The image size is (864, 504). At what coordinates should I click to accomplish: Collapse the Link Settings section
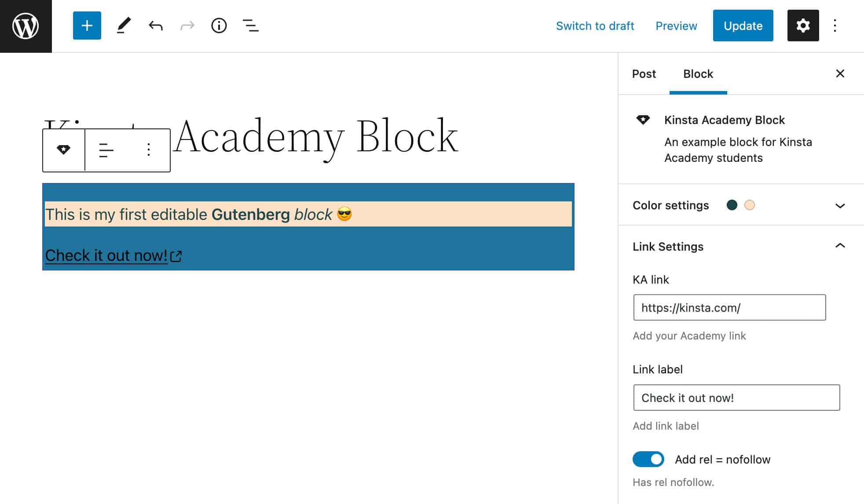tap(841, 245)
